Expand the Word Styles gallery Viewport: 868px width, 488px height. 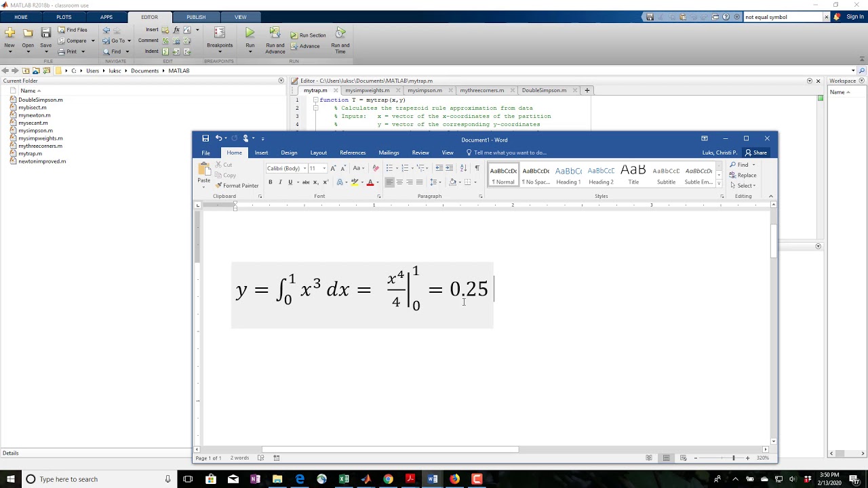(719, 184)
